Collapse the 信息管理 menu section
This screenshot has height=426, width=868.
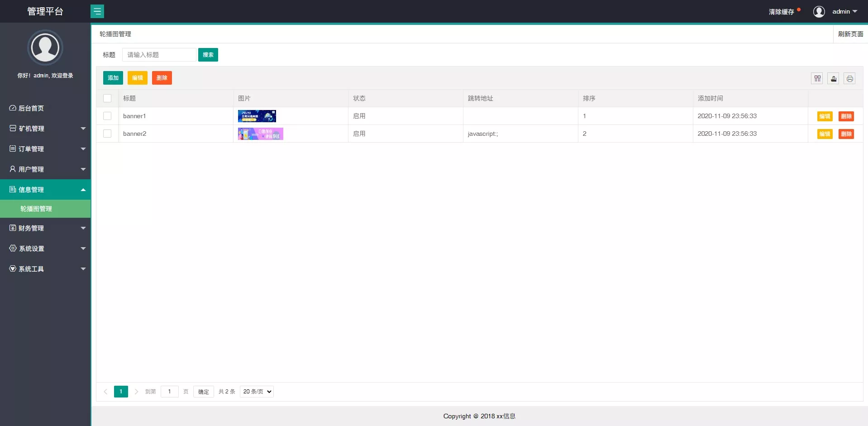click(x=45, y=189)
